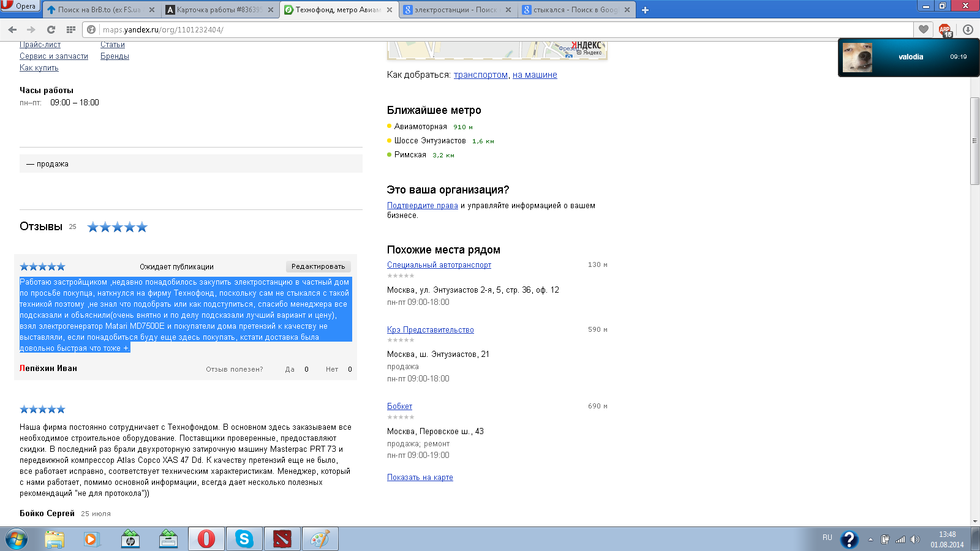Image resolution: width=980 pixels, height=551 pixels.
Task: Open Paint from the taskbar
Action: tap(320, 539)
